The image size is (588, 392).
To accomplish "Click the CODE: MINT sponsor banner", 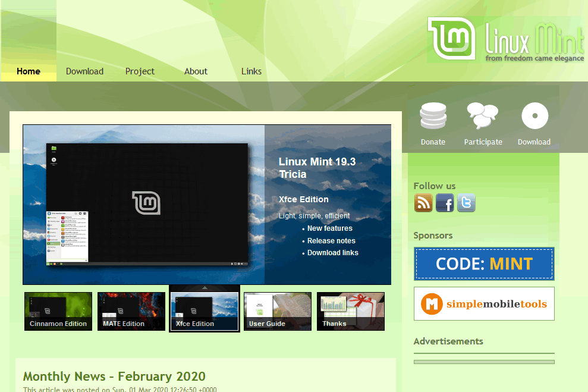I will [484, 264].
